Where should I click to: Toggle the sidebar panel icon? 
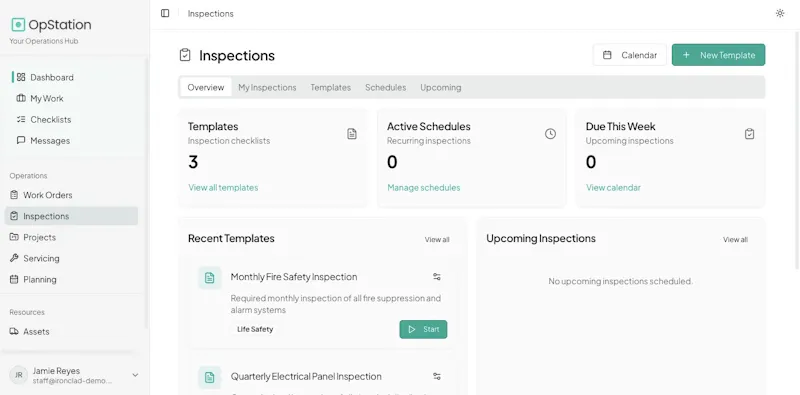coord(165,13)
